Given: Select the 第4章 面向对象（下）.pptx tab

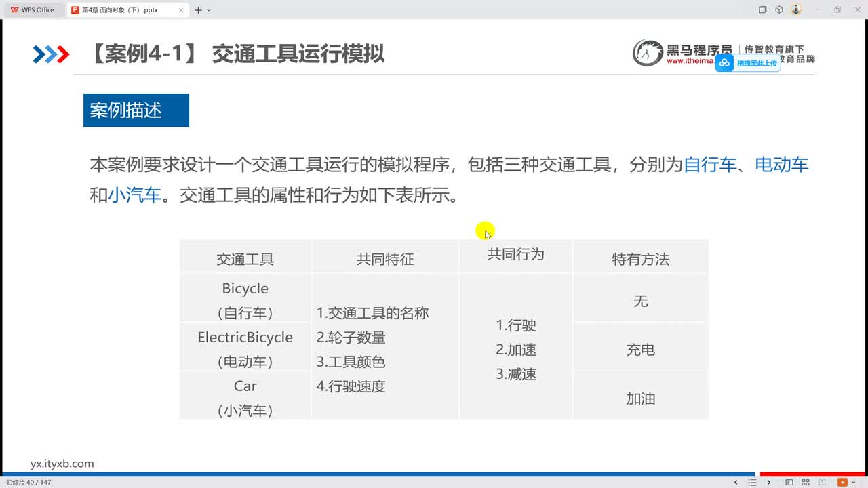Looking at the screenshot, I should [x=129, y=10].
